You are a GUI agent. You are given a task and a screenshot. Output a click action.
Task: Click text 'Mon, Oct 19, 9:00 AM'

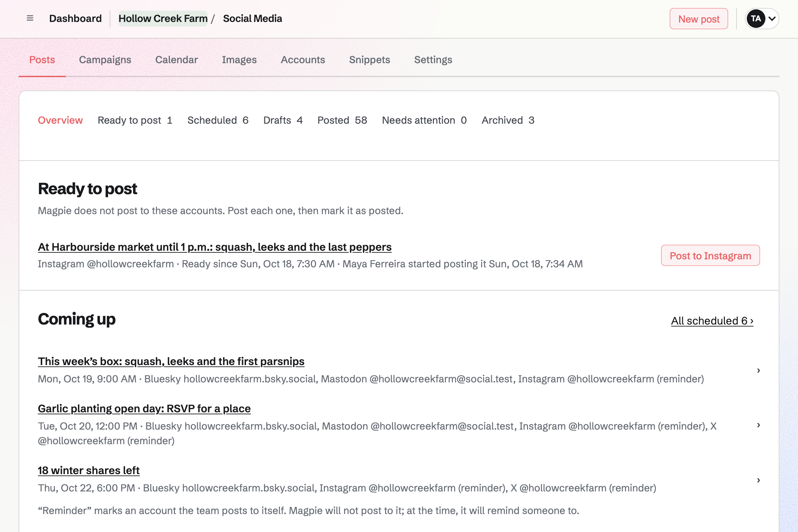(87, 379)
